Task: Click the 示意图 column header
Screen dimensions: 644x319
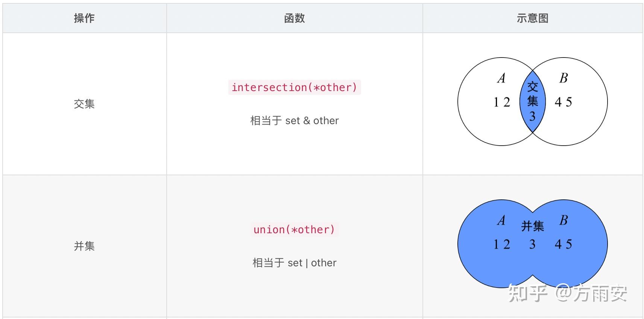Action: point(532,18)
